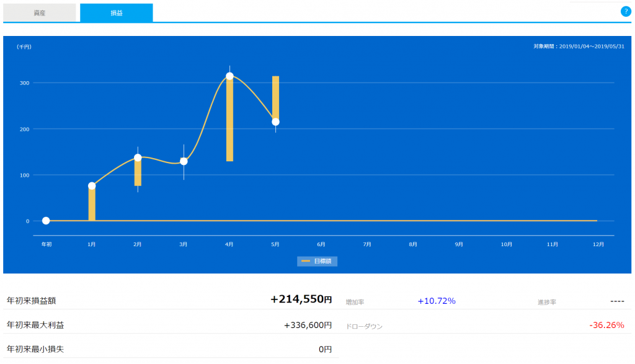Click the 4月 peak data point
635x364 pixels.
coord(229,76)
